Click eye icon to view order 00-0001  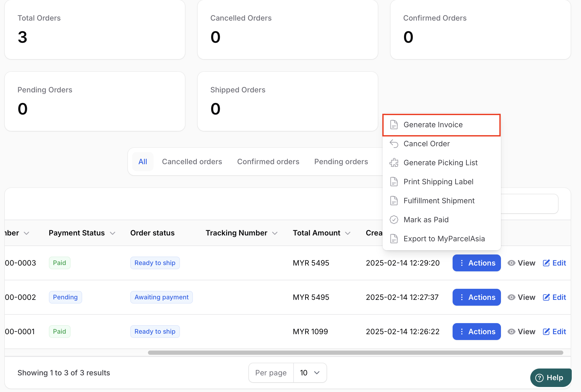511,332
